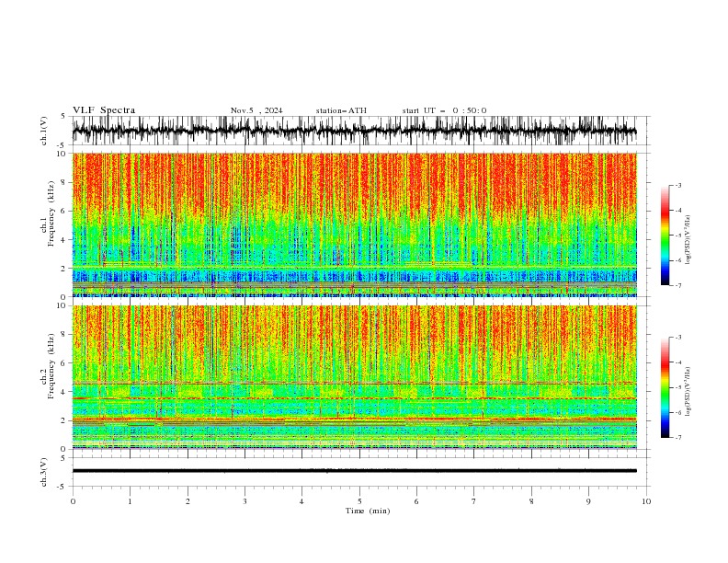Select the date label "Nov.5 , 2024"
The image size is (728, 563).
[256, 110]
